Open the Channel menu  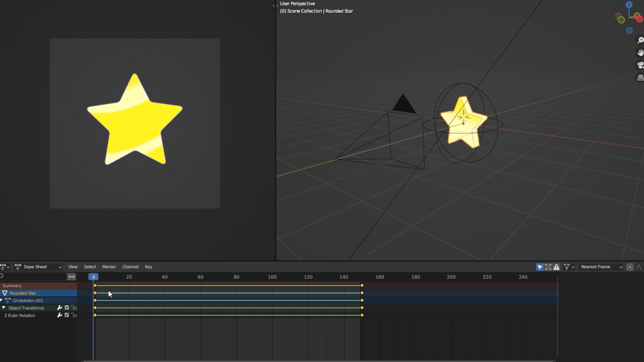pyautogui.click(x=130, y=267)
